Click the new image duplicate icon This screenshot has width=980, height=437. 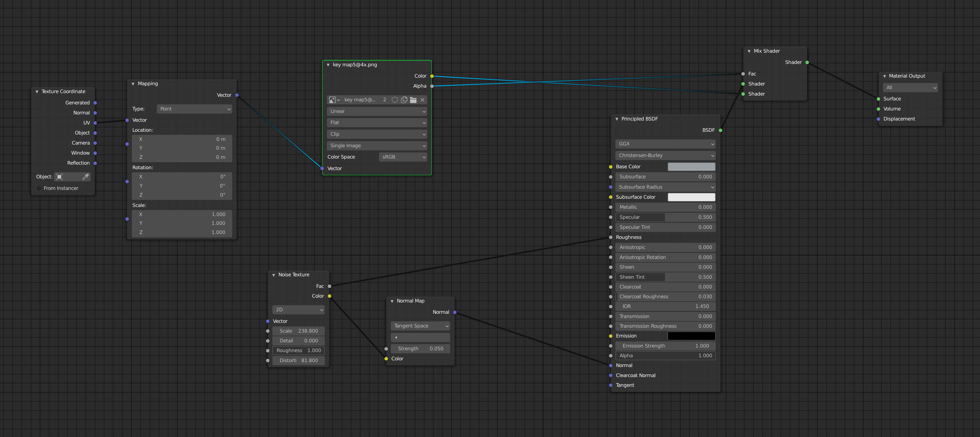pos(404,100)
